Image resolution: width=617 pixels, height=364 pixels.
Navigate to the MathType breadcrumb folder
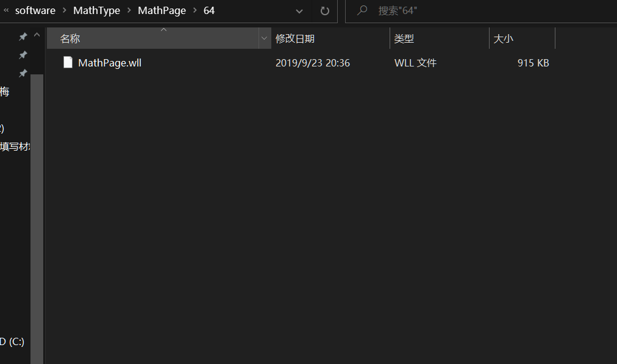(x=96, y=10)
